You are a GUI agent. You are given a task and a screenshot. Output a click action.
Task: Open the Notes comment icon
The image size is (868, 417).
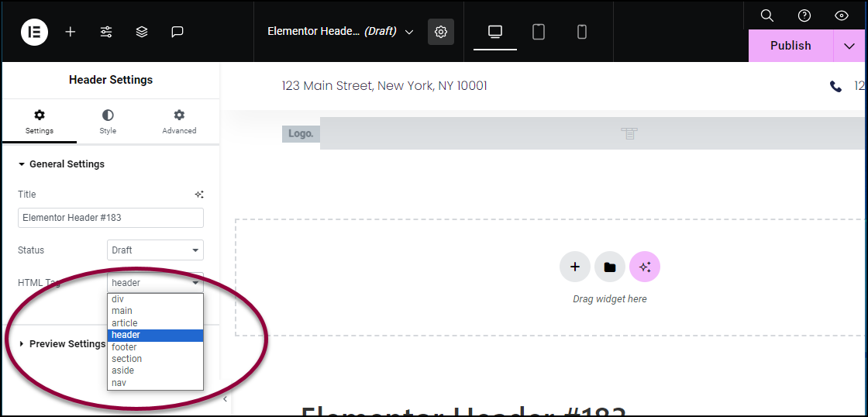pyautogui.click(x=177, y=32)
